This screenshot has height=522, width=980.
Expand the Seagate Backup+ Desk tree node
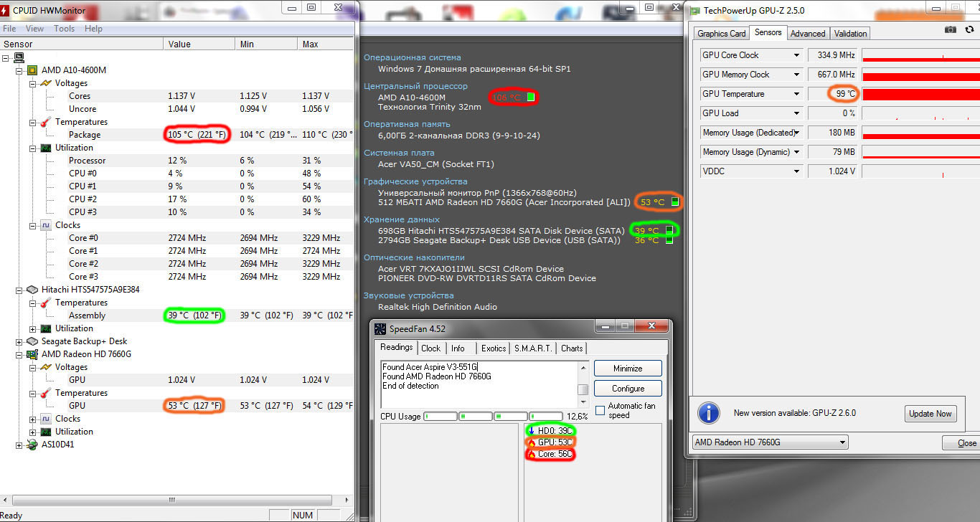pyautogui.click(x=19, y=341)
